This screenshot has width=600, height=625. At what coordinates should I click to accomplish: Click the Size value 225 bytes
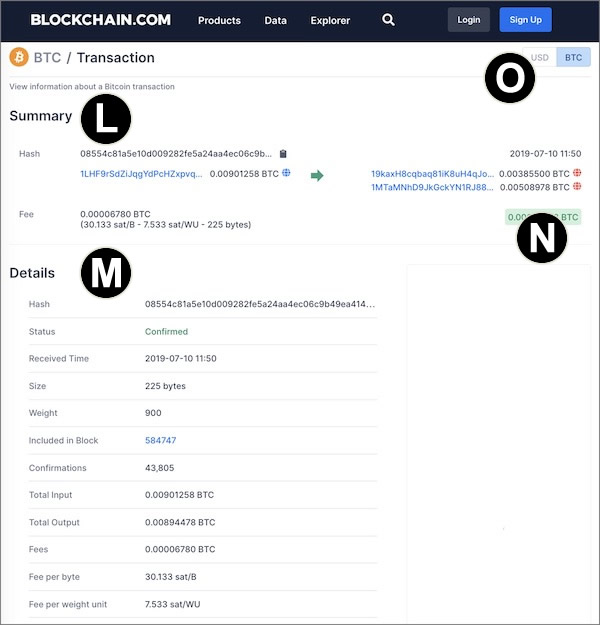(x=165, y=386)
